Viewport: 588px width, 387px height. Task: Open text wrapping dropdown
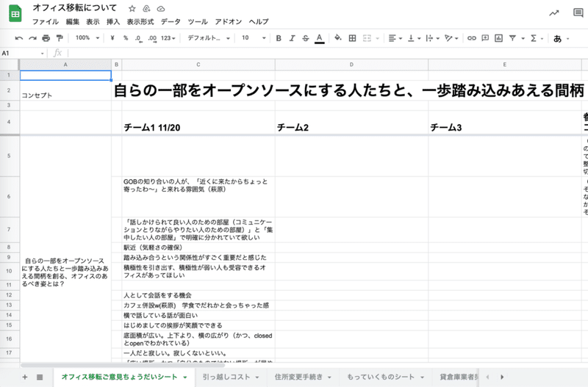[432, 38]
